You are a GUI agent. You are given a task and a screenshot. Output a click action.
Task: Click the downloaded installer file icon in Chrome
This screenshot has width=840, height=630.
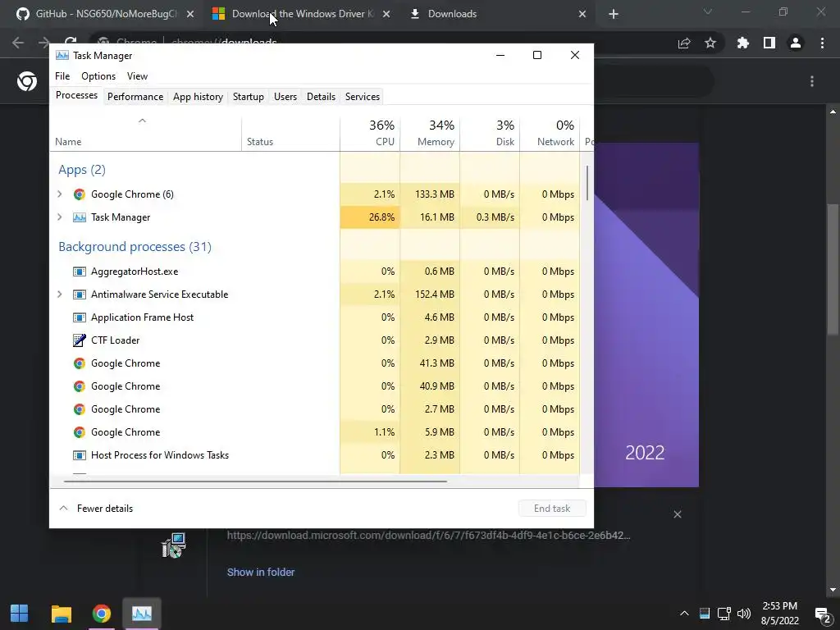[x=174, y=546]
